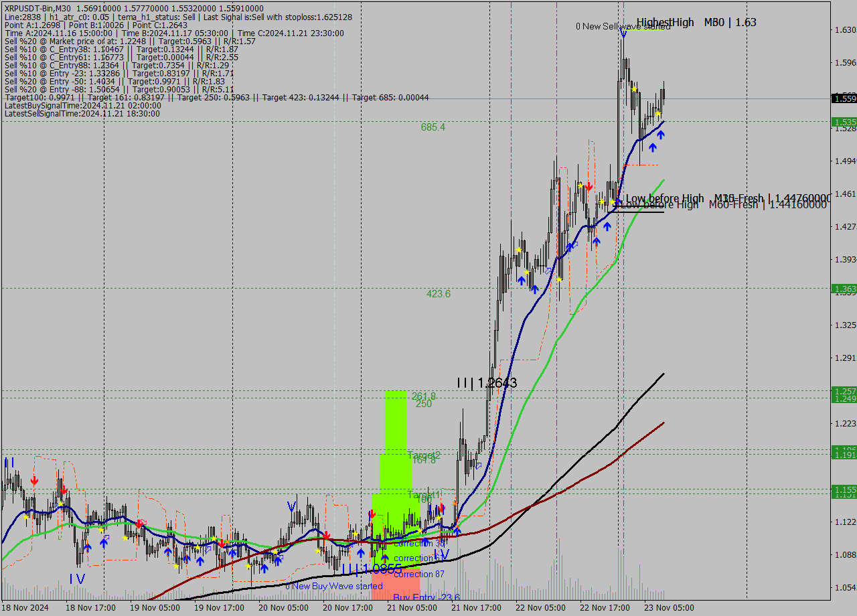Click the '18 Nov 2024' time axis label
The image size is (857, 616).
(x=25, y=608)
